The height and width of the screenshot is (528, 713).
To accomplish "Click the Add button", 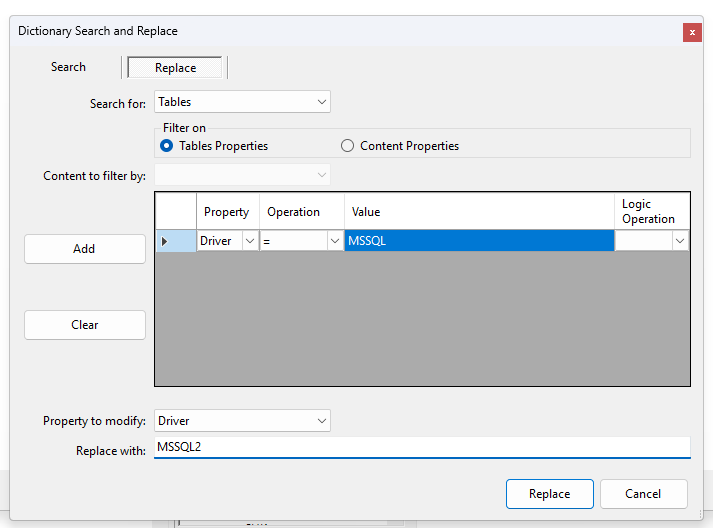I will click(85, 249).
